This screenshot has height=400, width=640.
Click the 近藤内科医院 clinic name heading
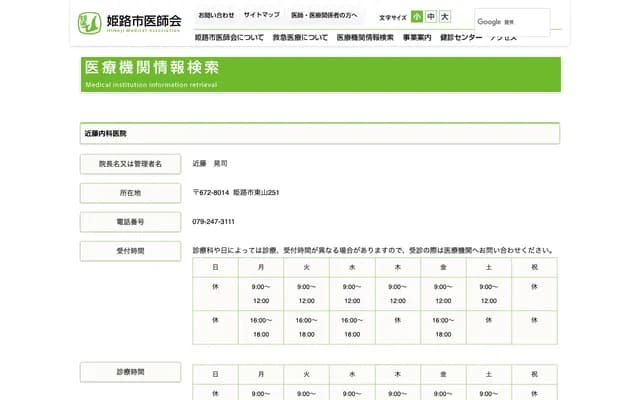[x=320, y=133]
